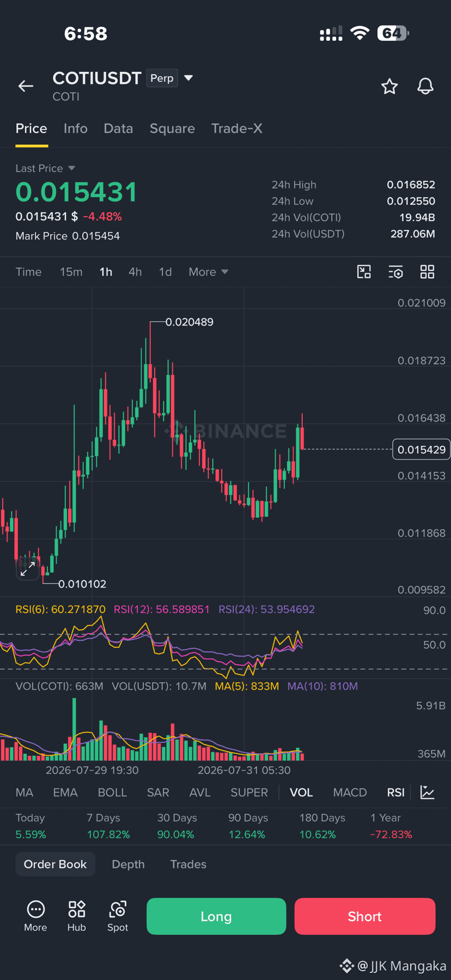Screen dimensions: 451x980
Task: Expand the More timeframes dropdown
Action: [x=208, y=272]
